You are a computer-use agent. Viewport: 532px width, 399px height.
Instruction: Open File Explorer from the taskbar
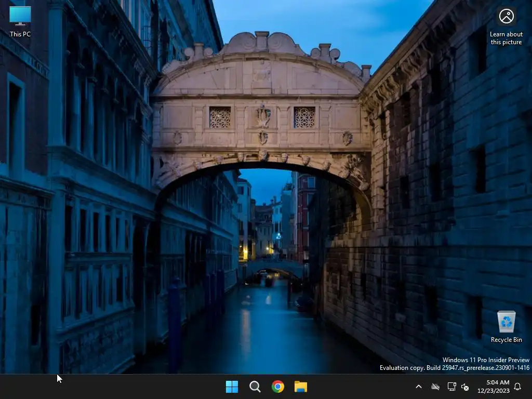pyautogui.click(x=301, y=387)
